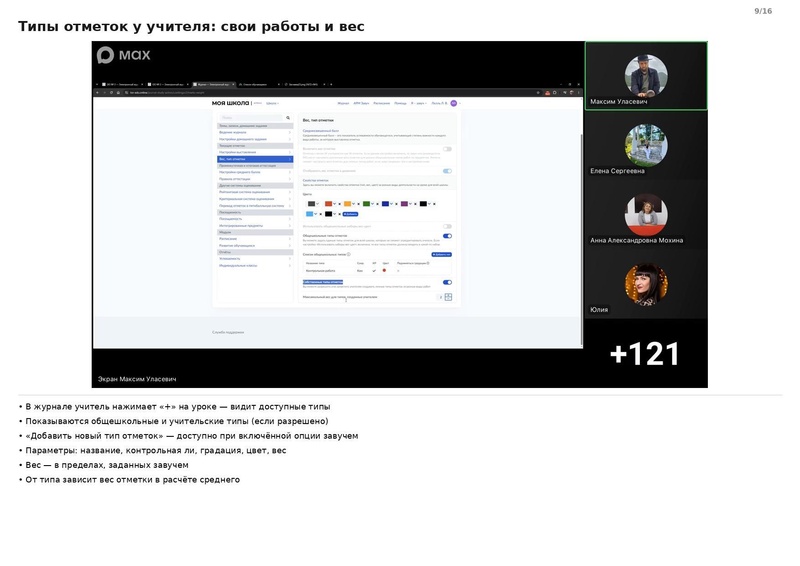The image size is (800, 566).
Task: Pick the dark gray color swatch
Action: [x=311, y=204]
